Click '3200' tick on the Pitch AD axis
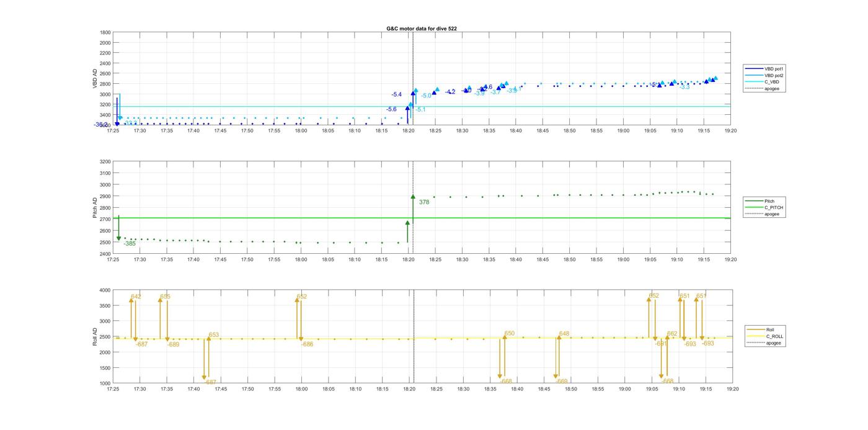868x430 pixels. click(105, 162)
